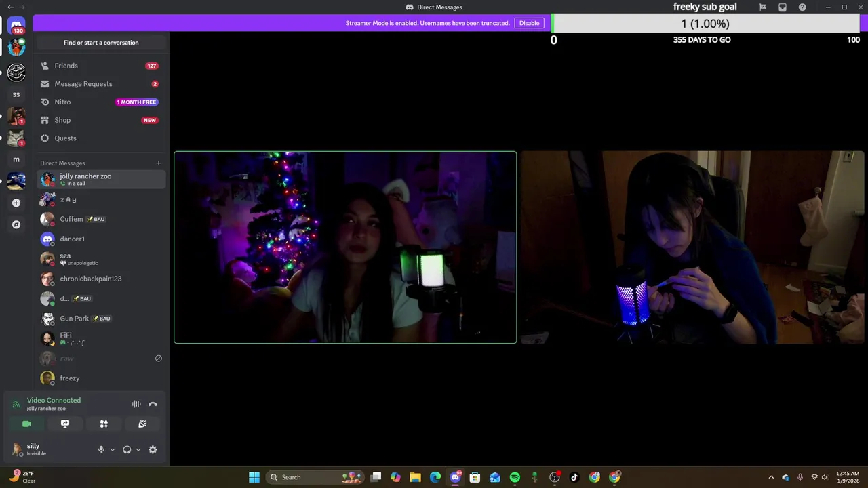Open the Nitro page
The image size is (868, 488).
[101, 102]
